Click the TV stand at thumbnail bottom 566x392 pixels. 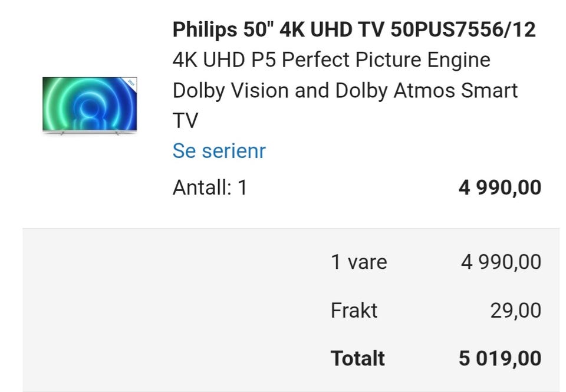click(90, 133)
